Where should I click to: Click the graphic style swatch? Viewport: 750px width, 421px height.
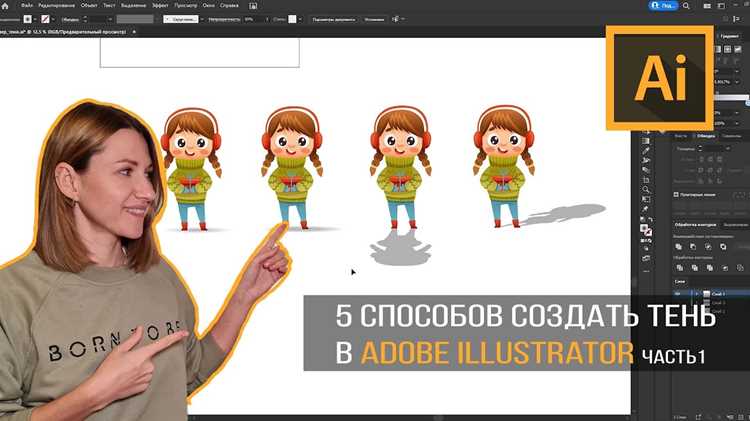pos(292,19)
